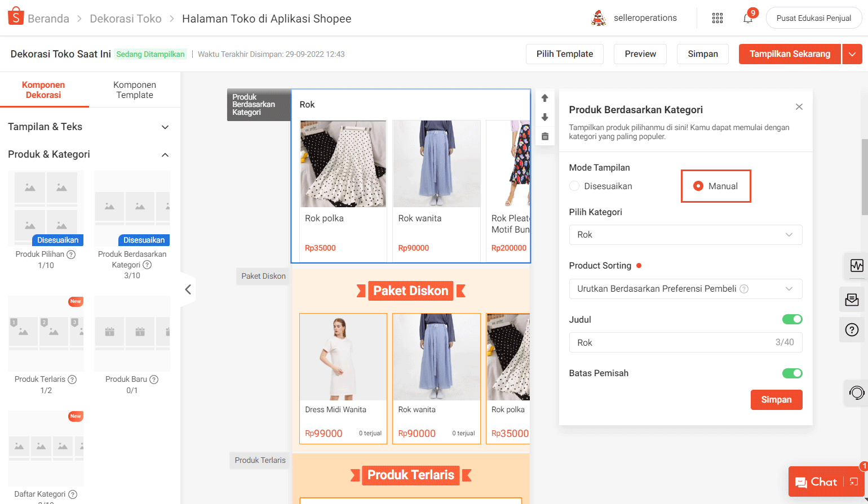Viewport: 868px width, 504px height.
Task: Click the Shopee logo icon
Action: [15, 17]
